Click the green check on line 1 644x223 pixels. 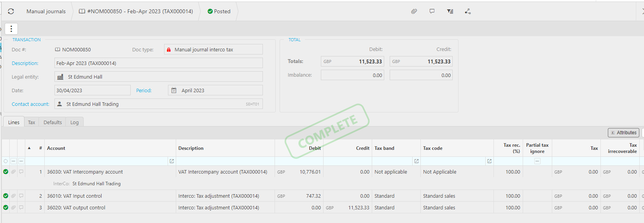tap(5, 172)
